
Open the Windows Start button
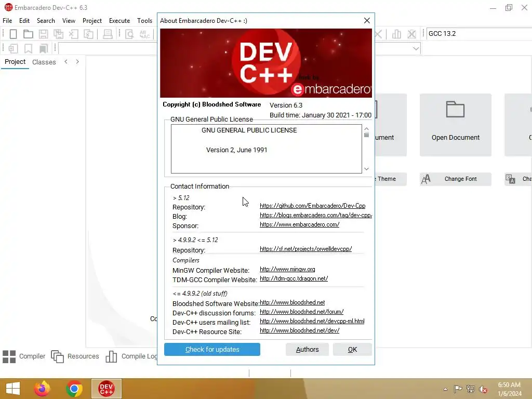(13, 389)
